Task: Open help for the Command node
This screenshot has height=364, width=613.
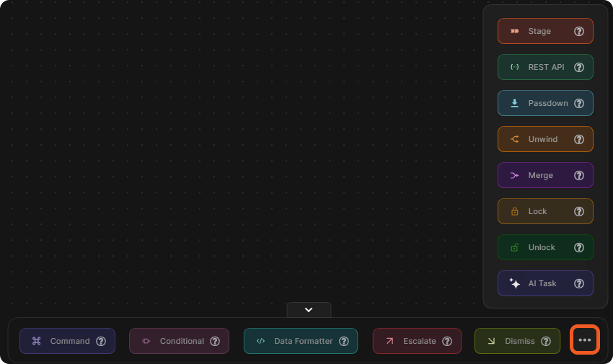Action: [101, 342]
